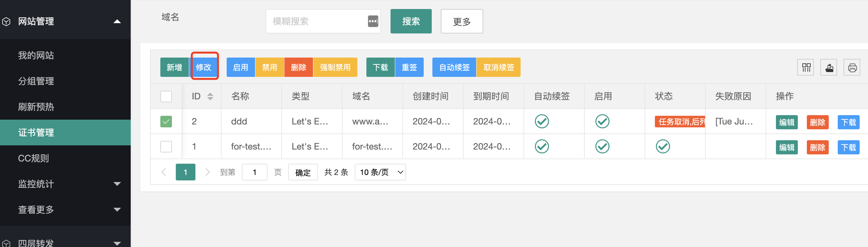Click 启用 check icon in ddd row
This screenshot has height=247, width=868.
tap(602, 122)
